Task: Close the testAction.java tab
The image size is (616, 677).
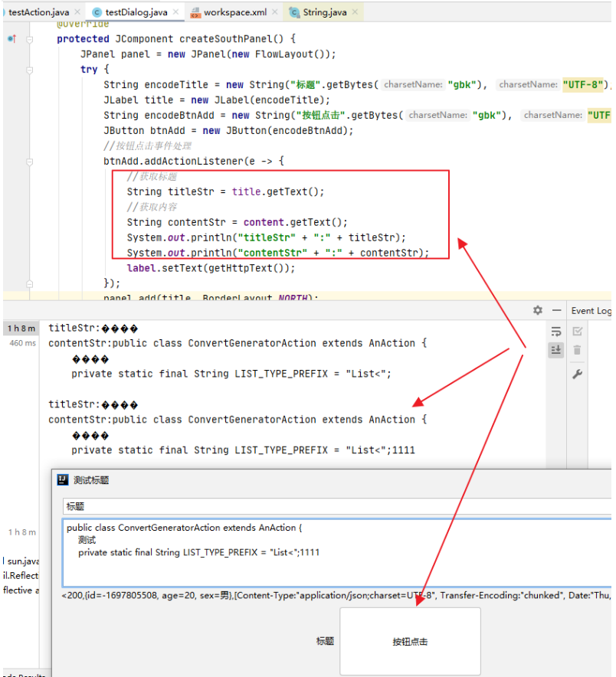Action: [77, 11]
